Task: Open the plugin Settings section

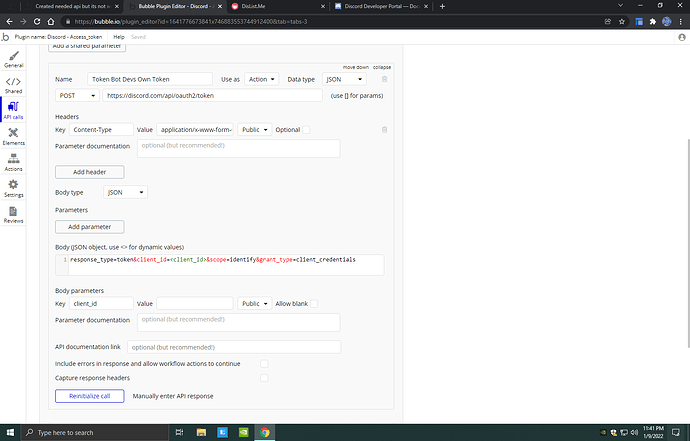Action: (x=14, y=188)
